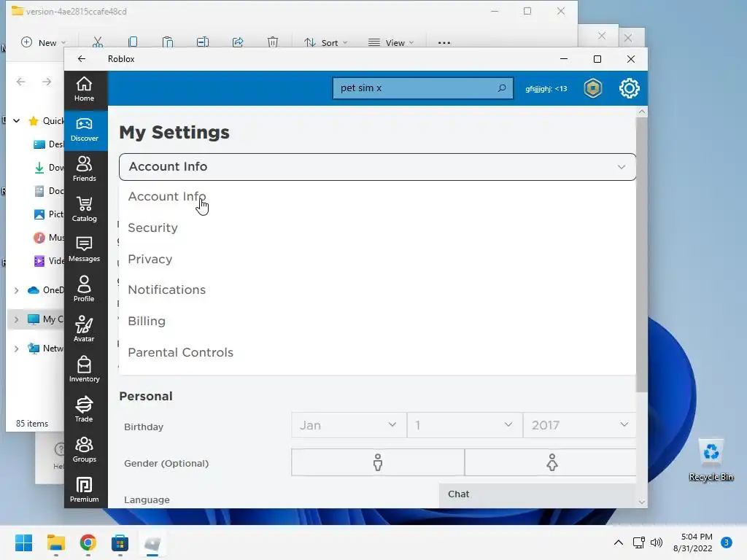Image resolution: width=747 pixels, height=560 pixels.
Task: Open the View dropdown in File Explorer
Action: 391,42
